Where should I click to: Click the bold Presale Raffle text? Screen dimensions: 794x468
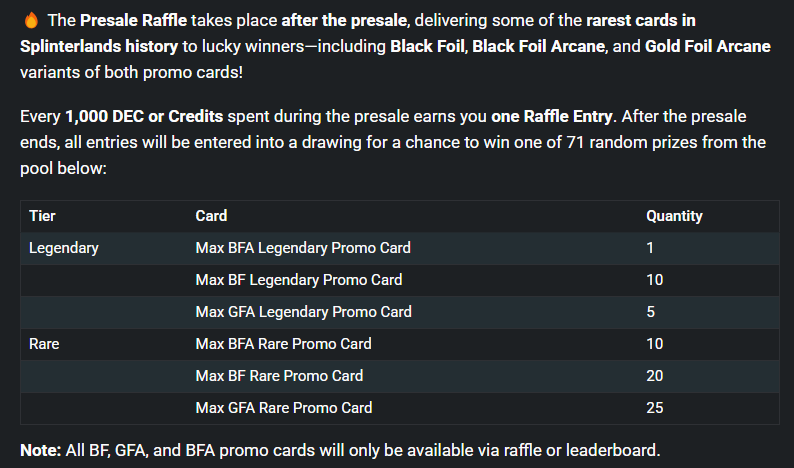[x=134, y=20]
